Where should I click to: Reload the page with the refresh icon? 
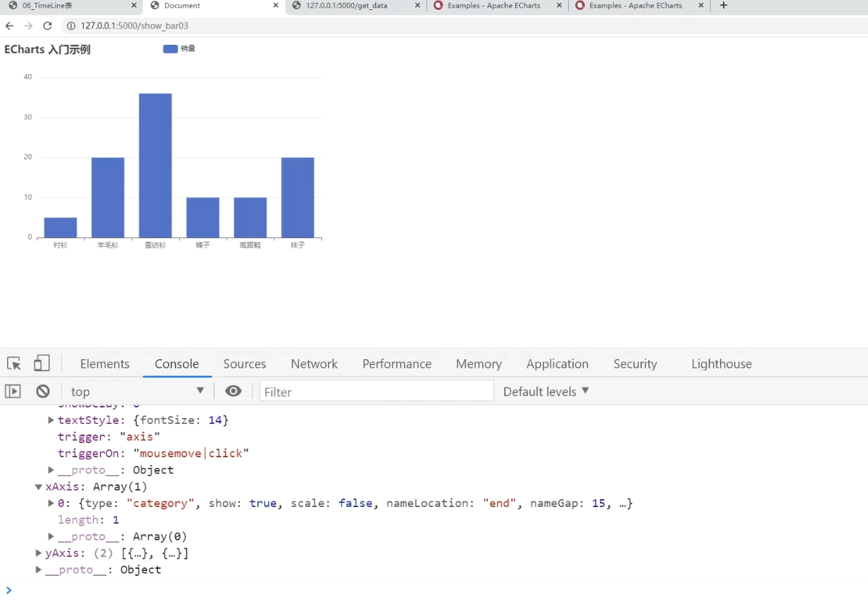click(x=48, y=26)
